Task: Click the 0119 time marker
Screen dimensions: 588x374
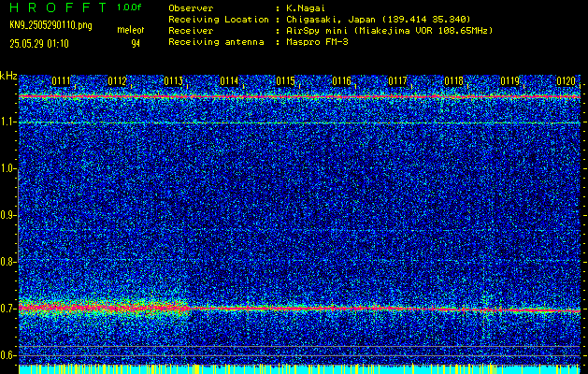Action: click(x=510, y=81)
